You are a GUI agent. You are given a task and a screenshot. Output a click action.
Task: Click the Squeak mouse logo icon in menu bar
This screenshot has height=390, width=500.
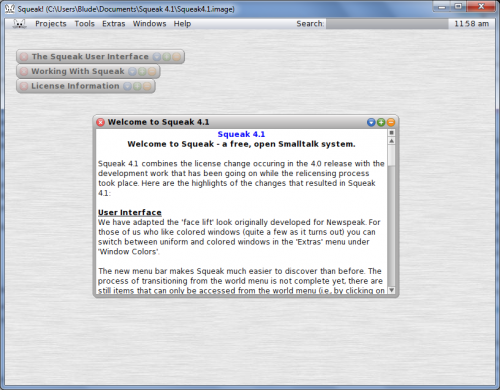(x=19, y=24)
